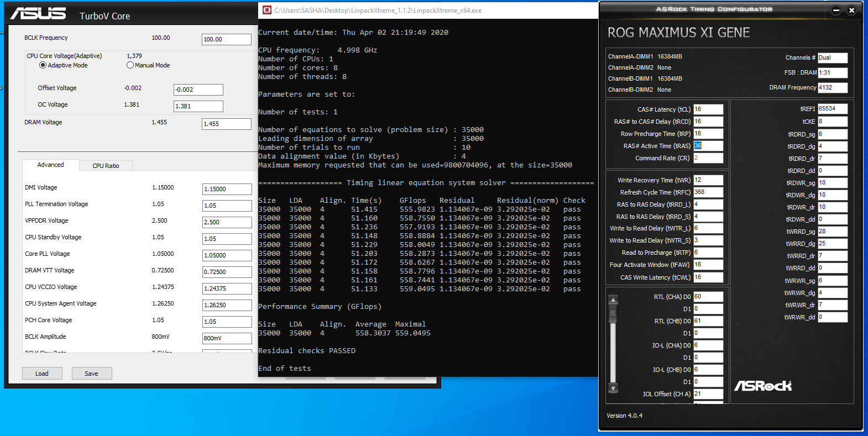Click the Command Rate (CR) field

tap(708, 158)
